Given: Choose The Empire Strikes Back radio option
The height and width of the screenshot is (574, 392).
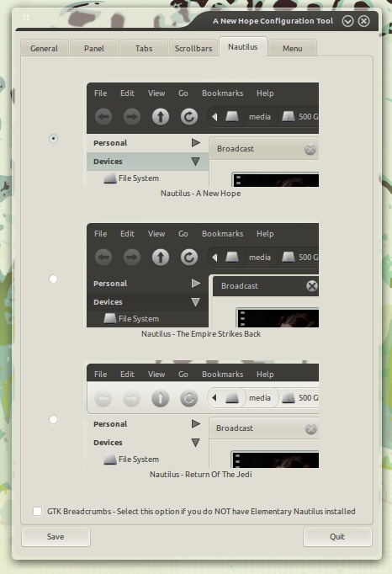Looking at the screenshot, I should (x=54, y=279).
